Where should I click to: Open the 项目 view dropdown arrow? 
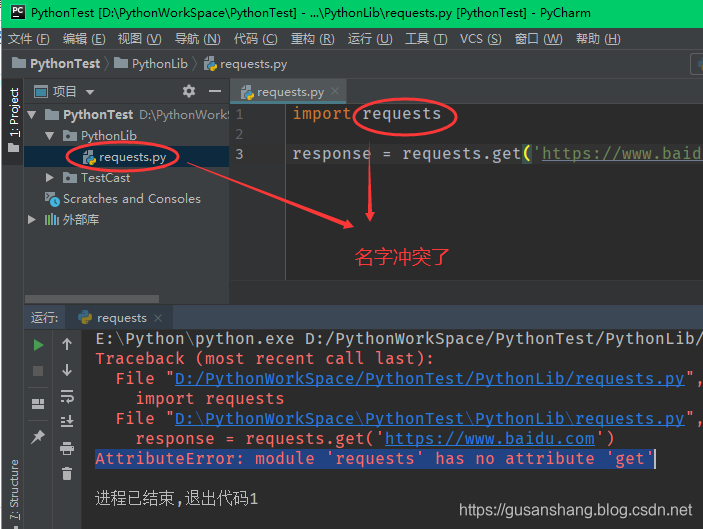coord(90,92)
